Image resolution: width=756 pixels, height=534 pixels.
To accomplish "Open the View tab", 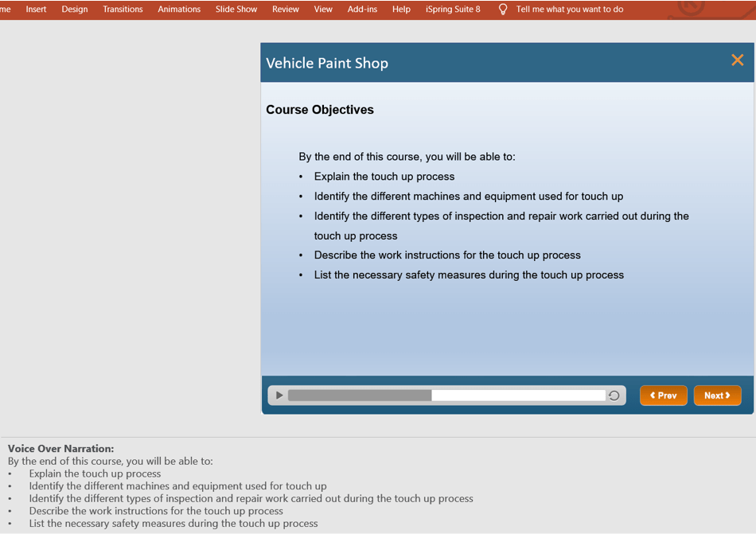I will point(323,10).
